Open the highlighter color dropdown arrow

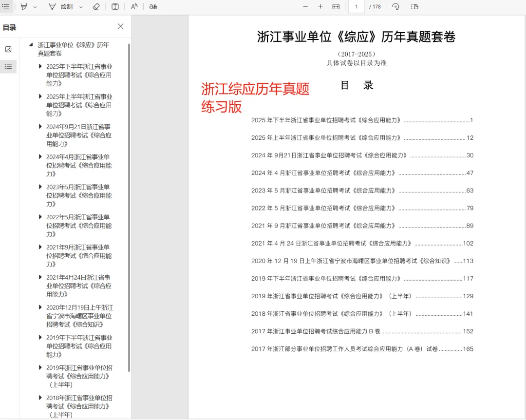click(x=35, y=7)
